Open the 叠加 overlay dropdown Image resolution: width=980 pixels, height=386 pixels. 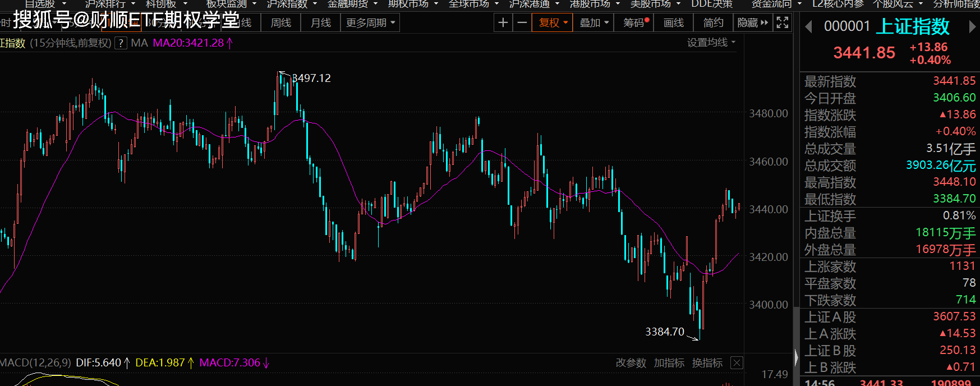(x=594, y=22)
